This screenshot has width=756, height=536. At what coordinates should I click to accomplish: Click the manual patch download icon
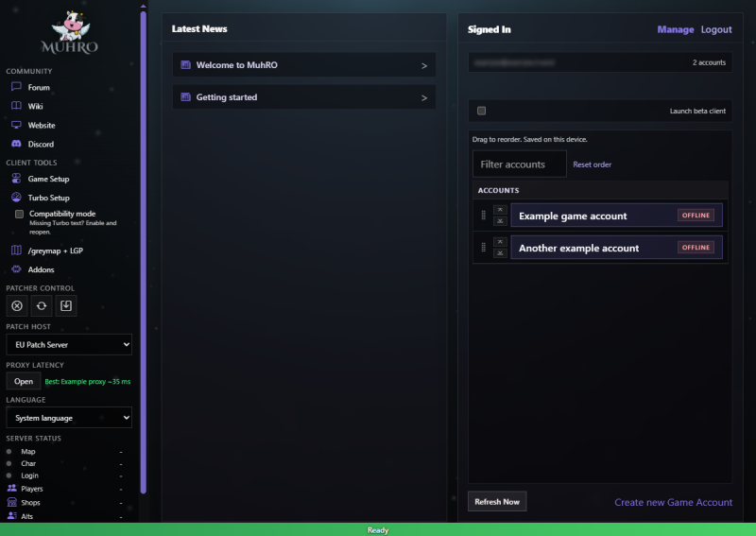[x=66, y=306]
